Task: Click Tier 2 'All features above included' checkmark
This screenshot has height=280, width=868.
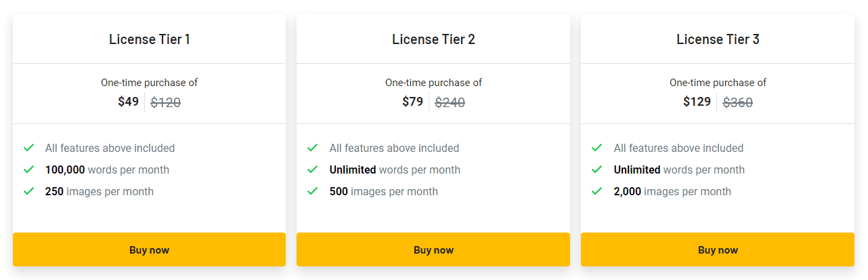Action: tap(313, 148)
